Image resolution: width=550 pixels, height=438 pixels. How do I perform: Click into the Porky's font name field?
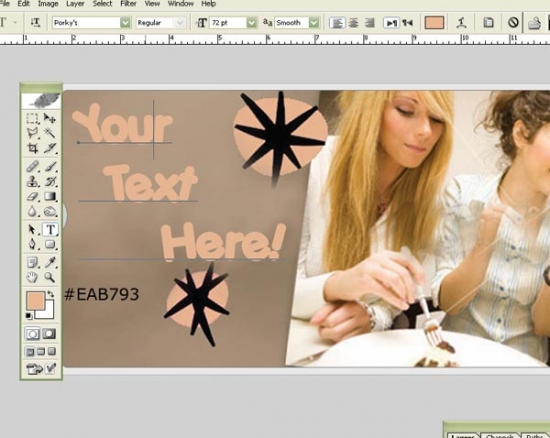[x=86, y=23]
